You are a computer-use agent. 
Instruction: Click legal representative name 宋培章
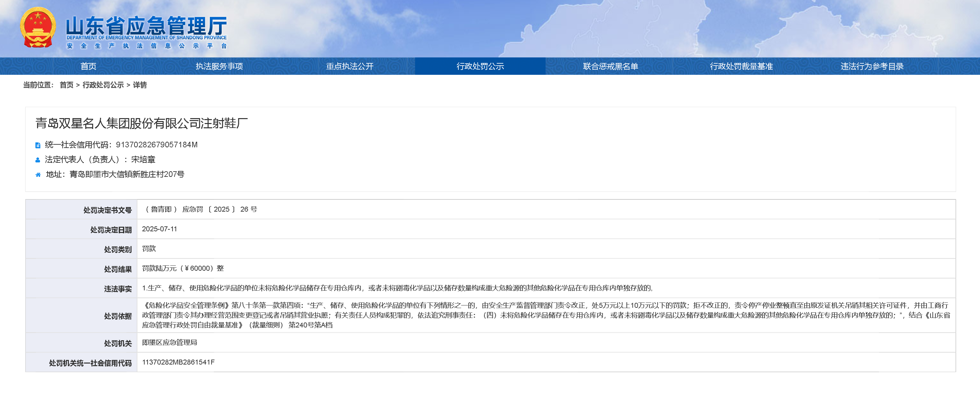tap(143, 159)
